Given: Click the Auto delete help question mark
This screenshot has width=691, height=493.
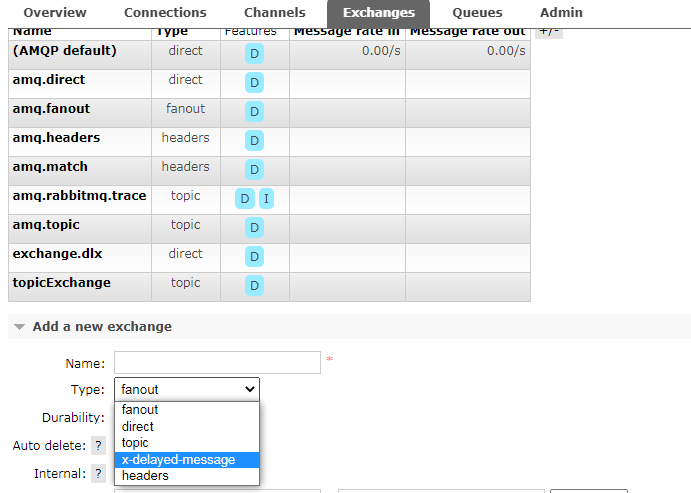Looking at the screenshot, I should click(98, 446).
